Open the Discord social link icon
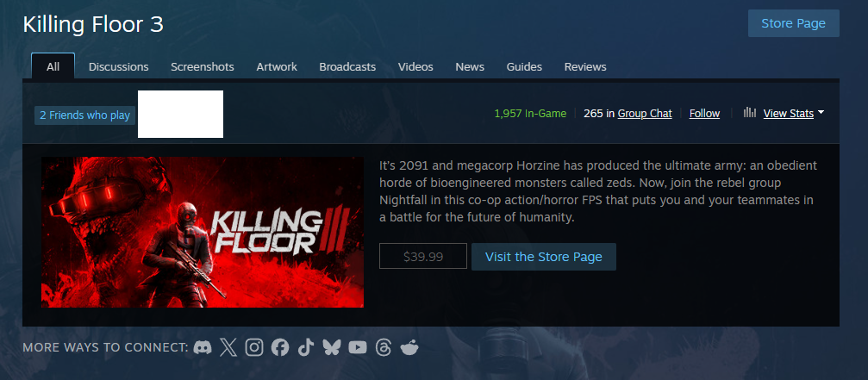Image resolution: width=868 pixels, height=380 pixels. (x=203, y=347)
